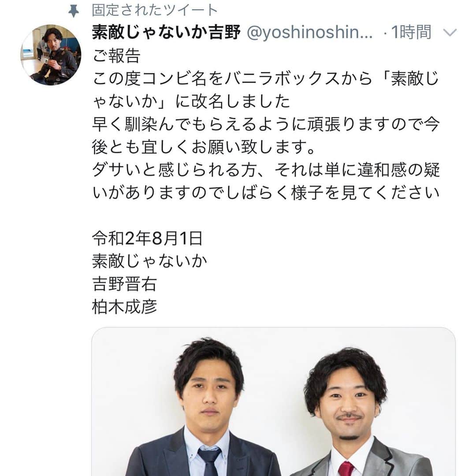Open the round profile avatar photo
The image size is (476, 476).
pos(51,55)
